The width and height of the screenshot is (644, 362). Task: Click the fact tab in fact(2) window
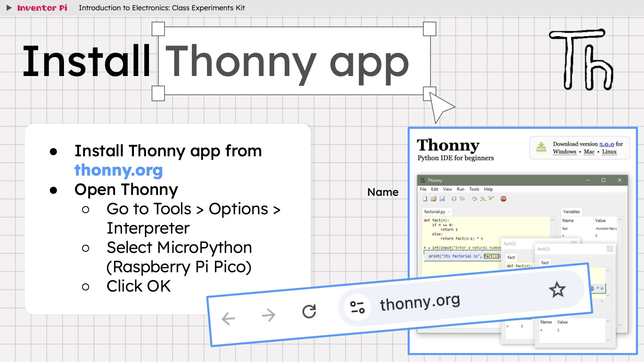[x=545, y=262]
